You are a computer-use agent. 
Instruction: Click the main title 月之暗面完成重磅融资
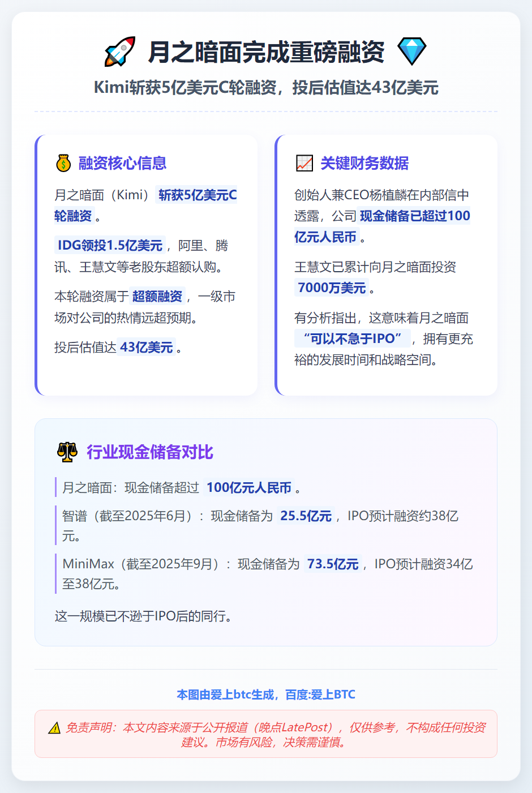pos(266,52)
